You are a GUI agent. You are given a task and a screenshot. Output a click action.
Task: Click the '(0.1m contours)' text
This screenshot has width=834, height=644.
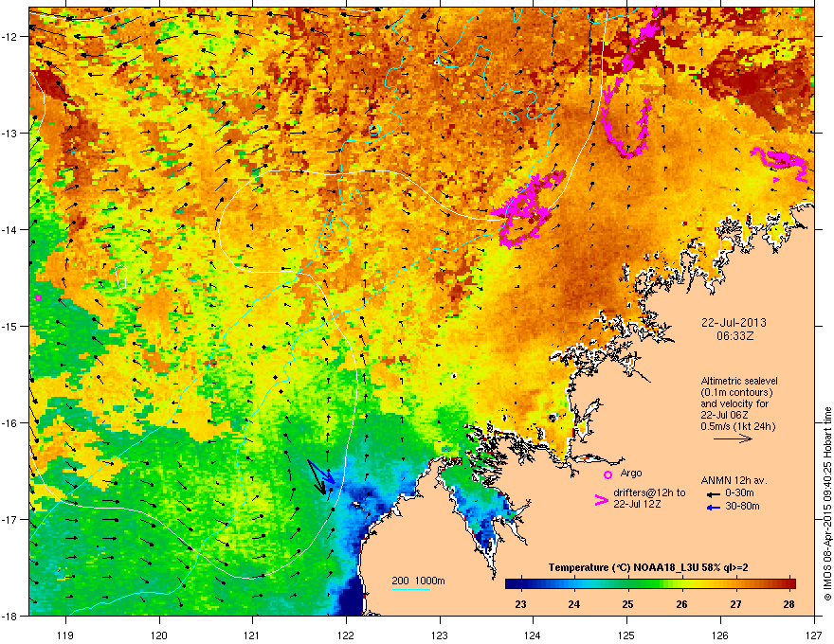(x=736, y=392)
